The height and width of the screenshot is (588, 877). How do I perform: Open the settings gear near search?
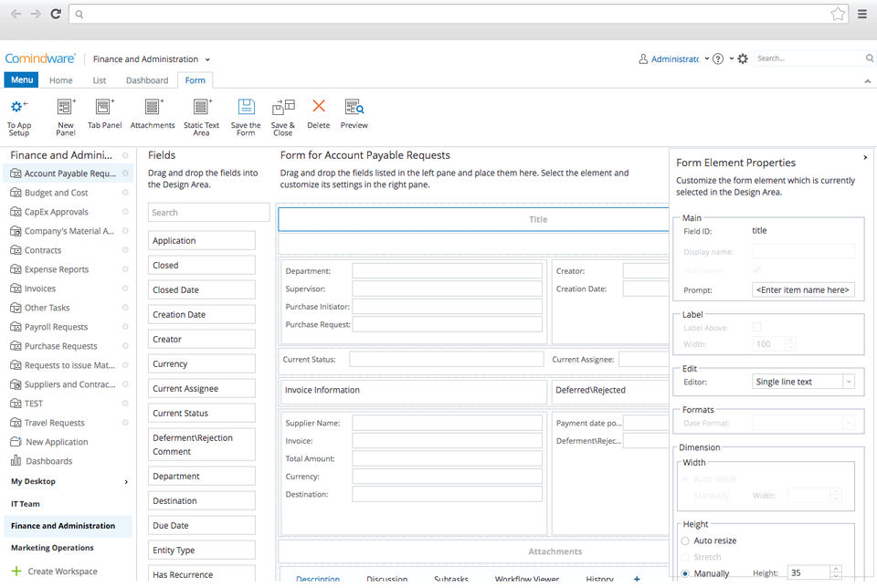click(x=743, y=58)
